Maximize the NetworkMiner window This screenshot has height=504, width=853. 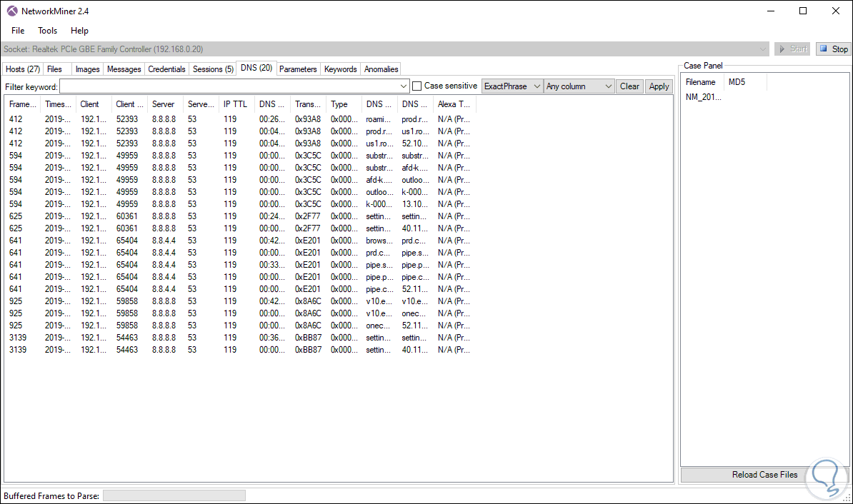(803, 11)
